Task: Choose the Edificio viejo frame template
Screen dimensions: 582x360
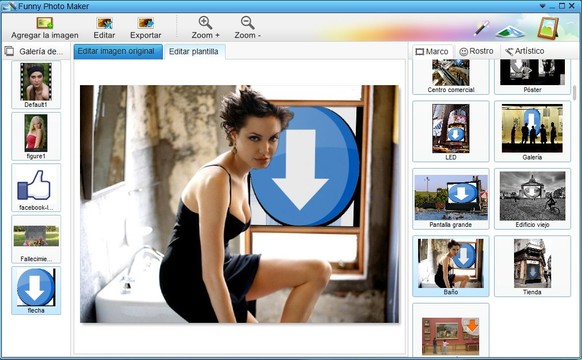Action: pos(532,199)
